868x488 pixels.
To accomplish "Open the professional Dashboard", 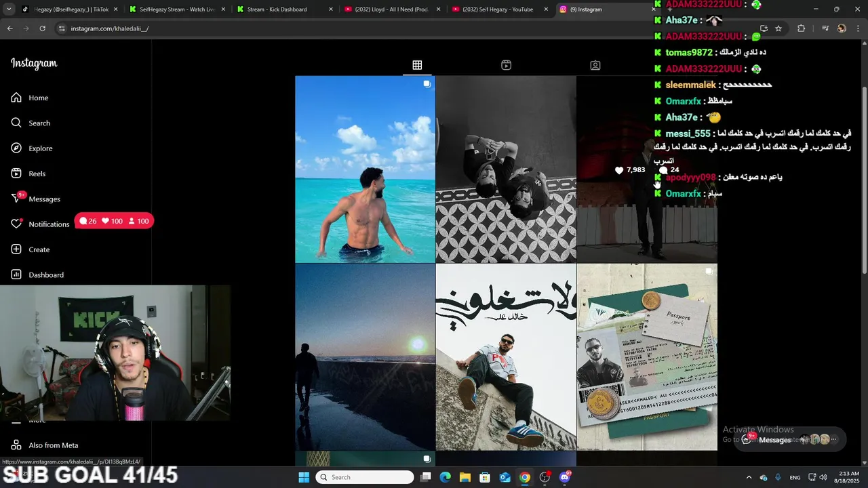I will [x=37, y=274].
